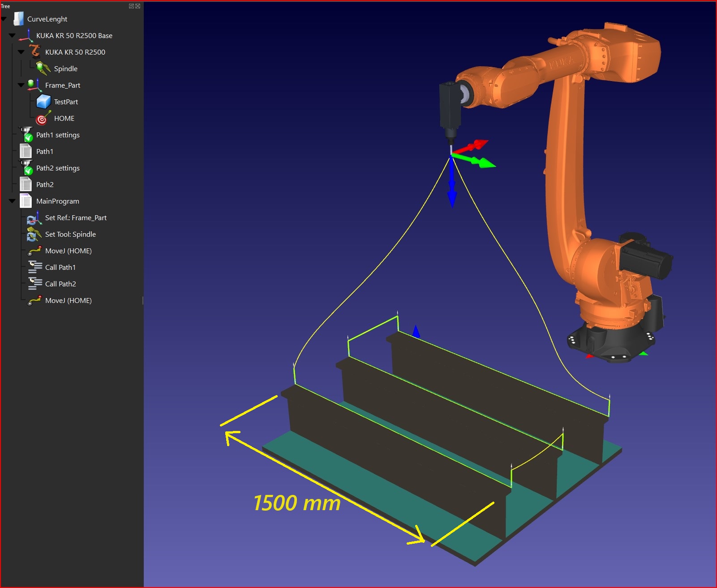Collapse the KUKA KR 50 R2500 Base node

[x=12, y=35]
